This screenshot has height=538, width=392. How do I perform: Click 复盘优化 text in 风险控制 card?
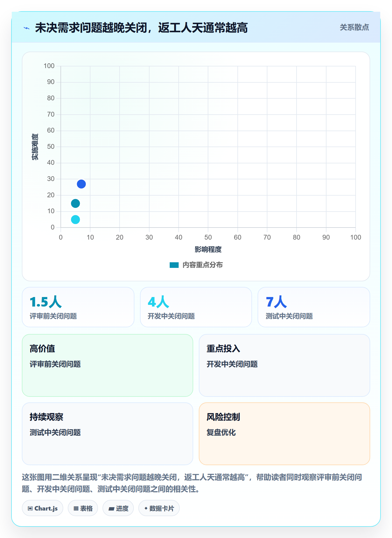[x=221, y=432]
